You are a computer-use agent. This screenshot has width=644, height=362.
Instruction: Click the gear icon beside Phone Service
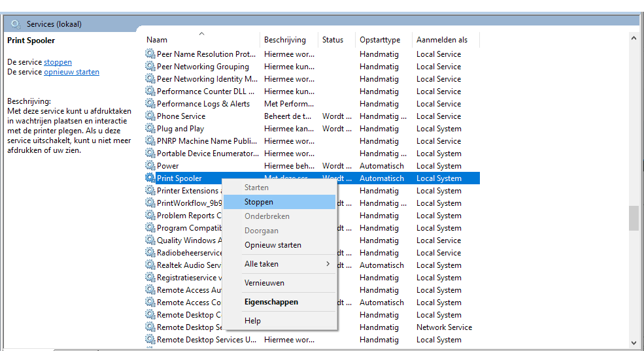(150, 116)
